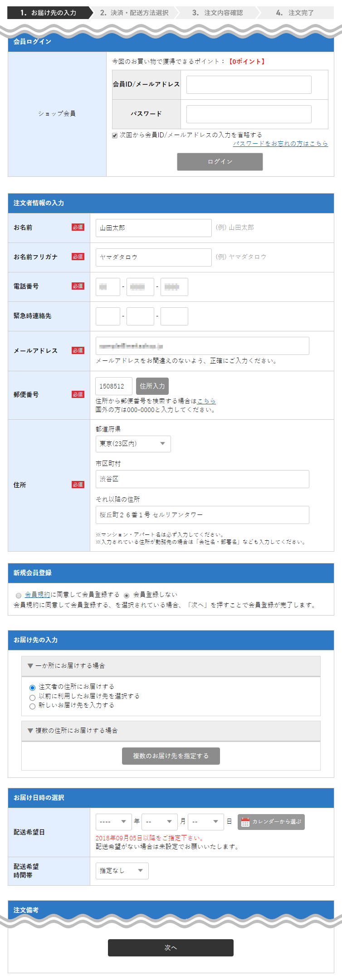This screenshot has width=342, height=980.
Task: Click the 次へ button
Action: pos(171,948)
